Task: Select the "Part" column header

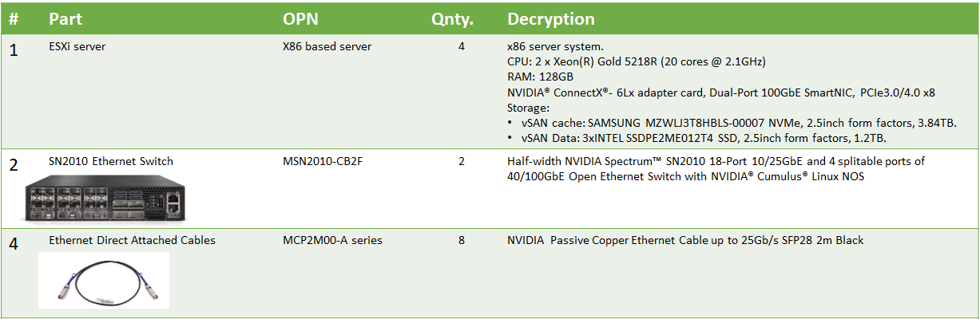Action: (x=65, y=19)
